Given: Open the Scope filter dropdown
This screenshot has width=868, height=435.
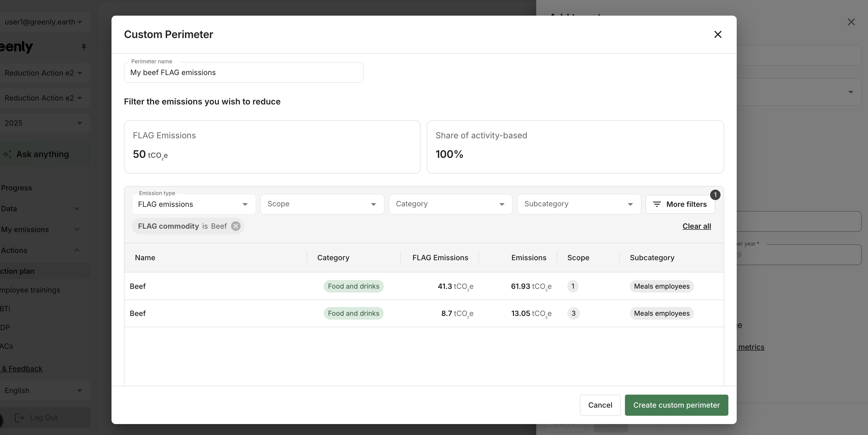Looking at the screenshot, I should pyautogui.click(x=322, y=204).
